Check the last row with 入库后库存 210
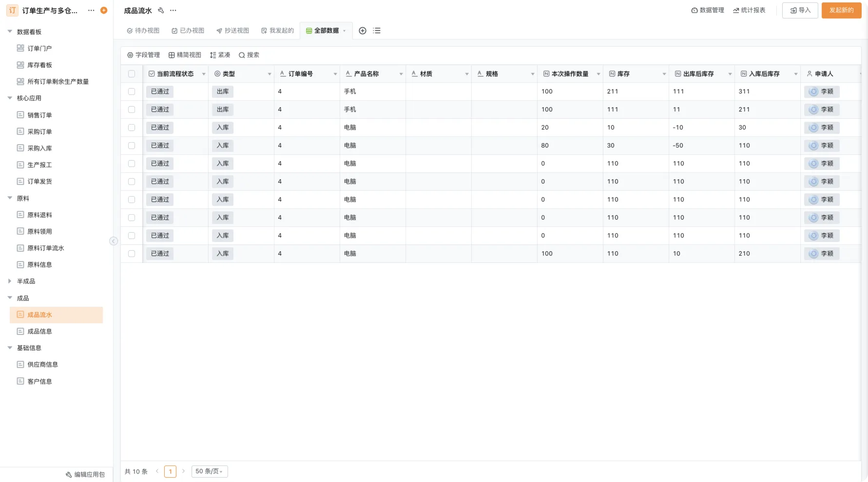868x482 pixels. point(132,254)
